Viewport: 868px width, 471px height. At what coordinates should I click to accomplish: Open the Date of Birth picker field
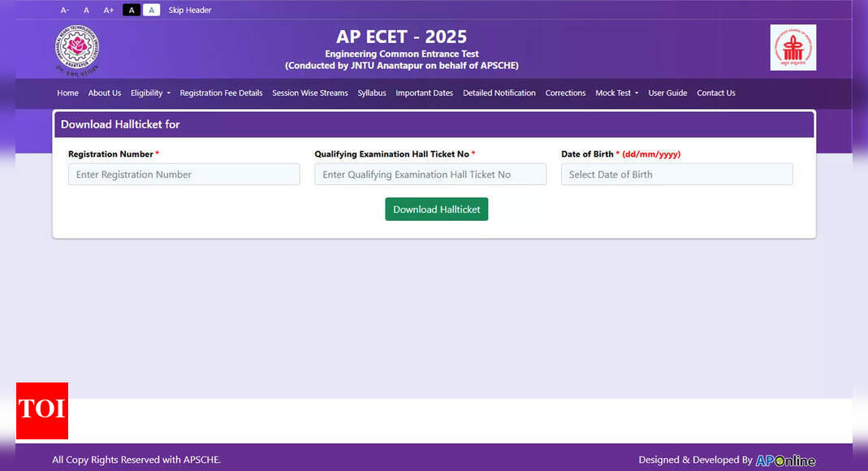click(676, 175)
